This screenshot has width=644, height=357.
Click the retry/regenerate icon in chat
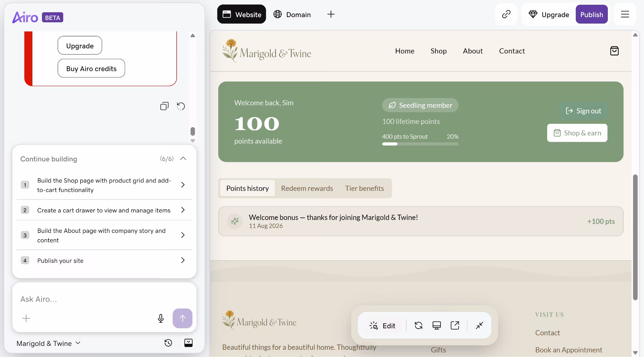181,106
